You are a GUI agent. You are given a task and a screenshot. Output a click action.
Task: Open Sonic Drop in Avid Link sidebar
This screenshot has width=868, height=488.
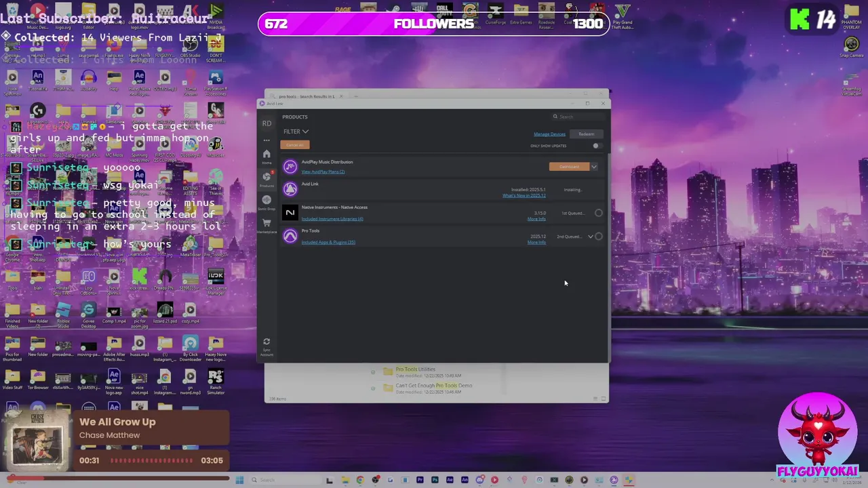tap(267, 202)
